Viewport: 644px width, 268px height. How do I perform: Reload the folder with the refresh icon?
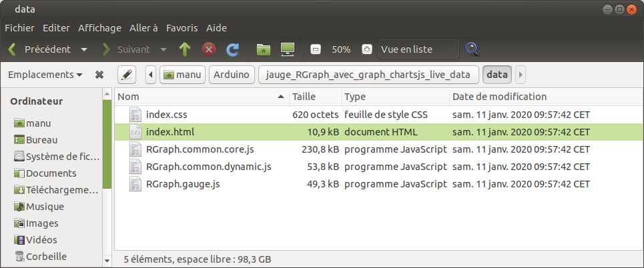233,49
